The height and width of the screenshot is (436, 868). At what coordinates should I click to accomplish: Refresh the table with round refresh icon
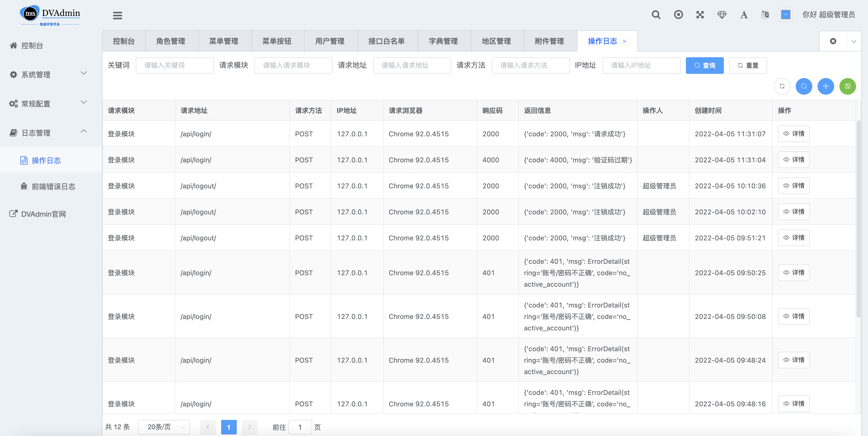tap(782, 86)
